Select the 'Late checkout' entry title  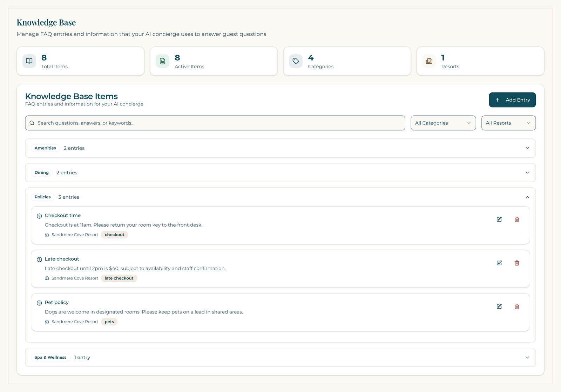point(62,259)
